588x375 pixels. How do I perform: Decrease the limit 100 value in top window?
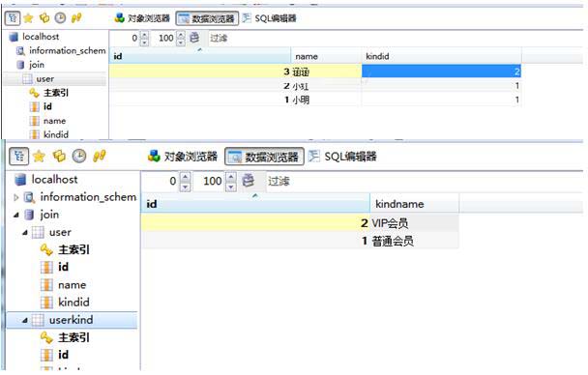click(181, 42)
